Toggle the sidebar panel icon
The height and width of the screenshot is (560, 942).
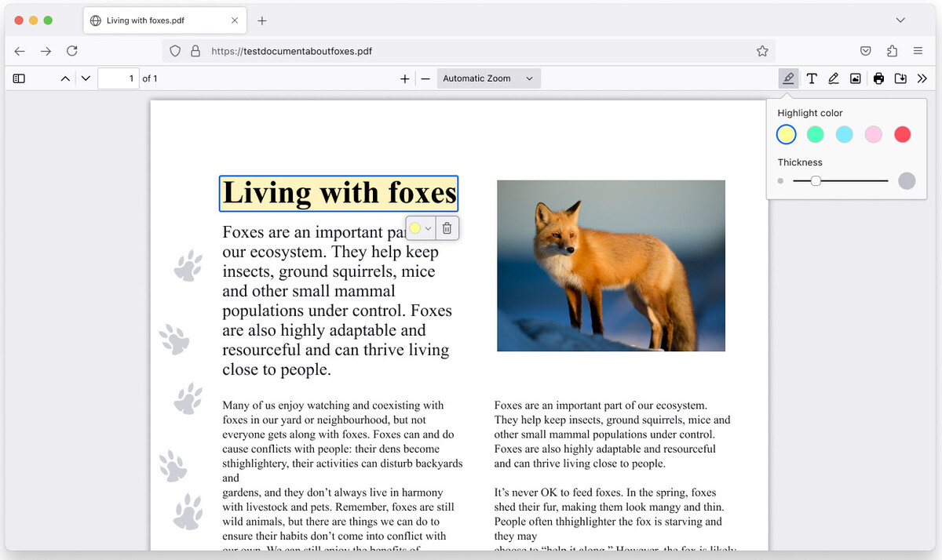(x=20, y=78)
